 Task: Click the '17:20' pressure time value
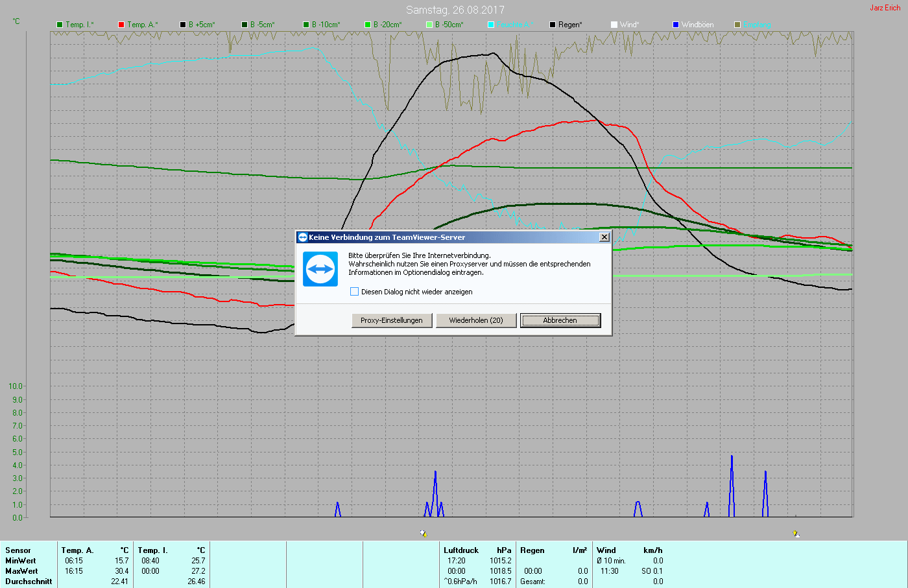coord(457,561)
